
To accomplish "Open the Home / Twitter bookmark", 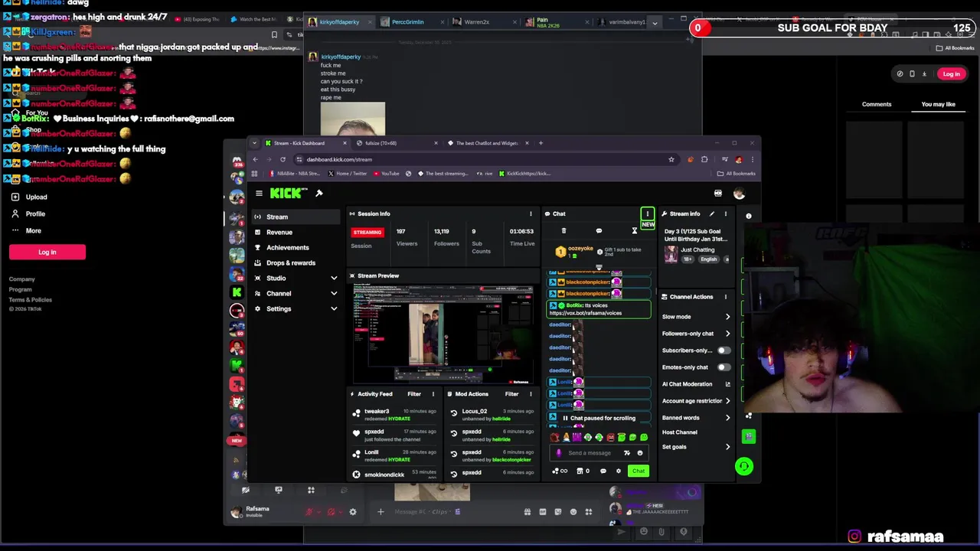I will [x=348, y=174].
